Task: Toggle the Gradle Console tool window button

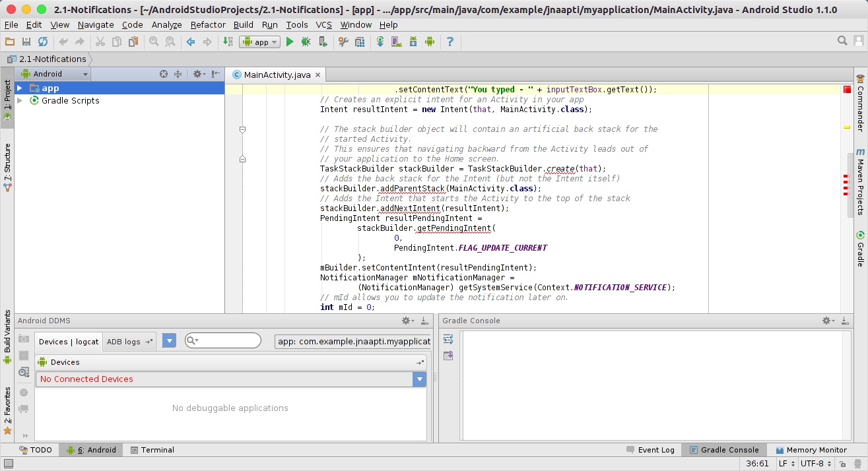Action: pos(724,450)
